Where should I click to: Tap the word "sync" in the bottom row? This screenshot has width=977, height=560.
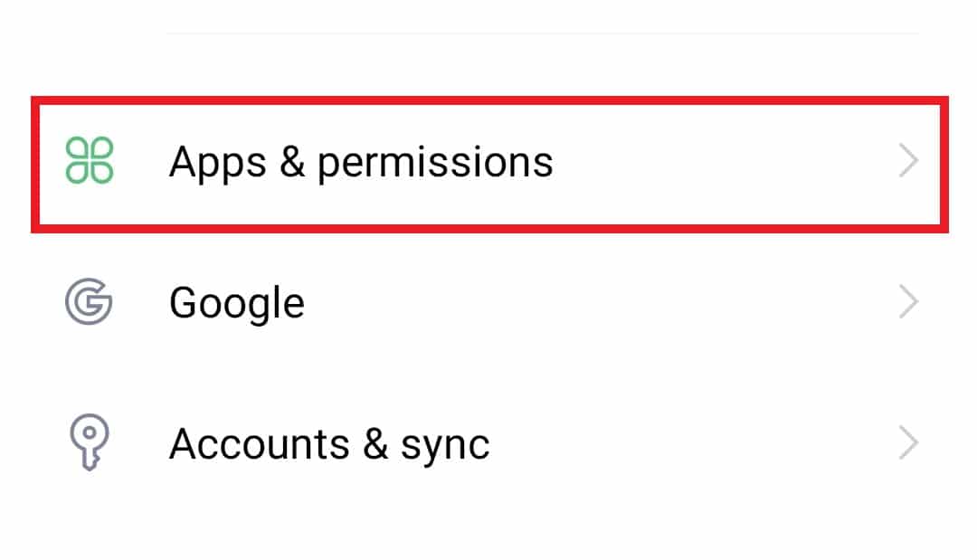tap(445, 449)
